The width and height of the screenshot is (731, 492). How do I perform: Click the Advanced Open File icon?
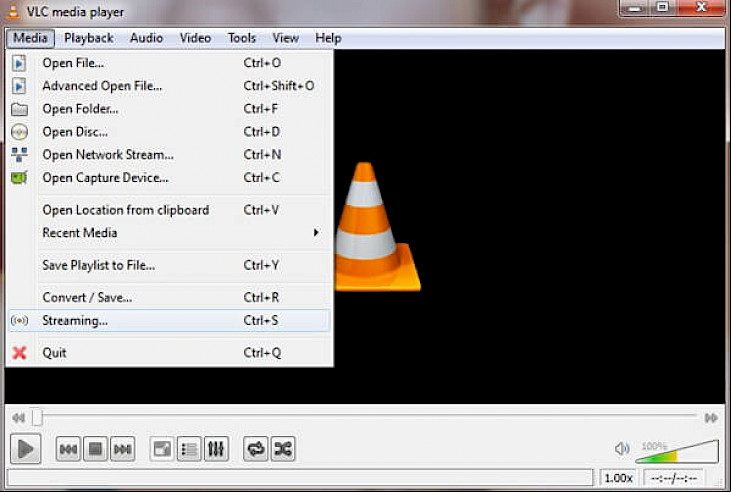[x=19, y=86]
